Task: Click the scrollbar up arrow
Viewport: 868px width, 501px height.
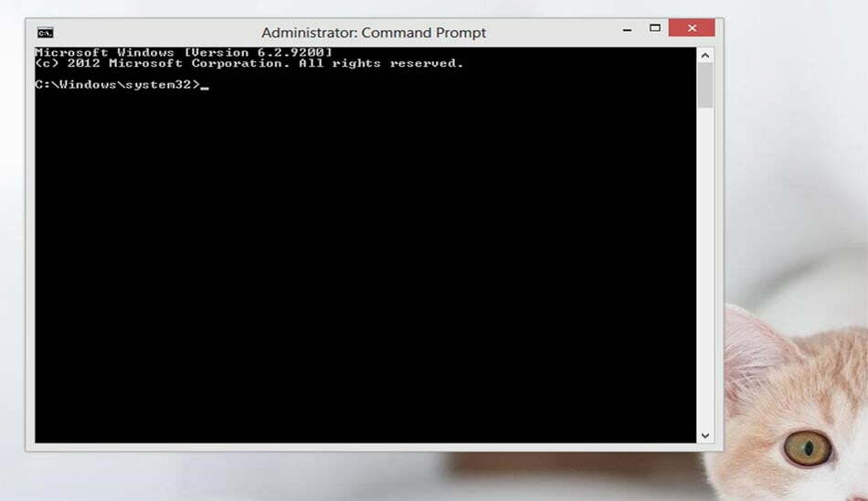Action: [705, 56]
